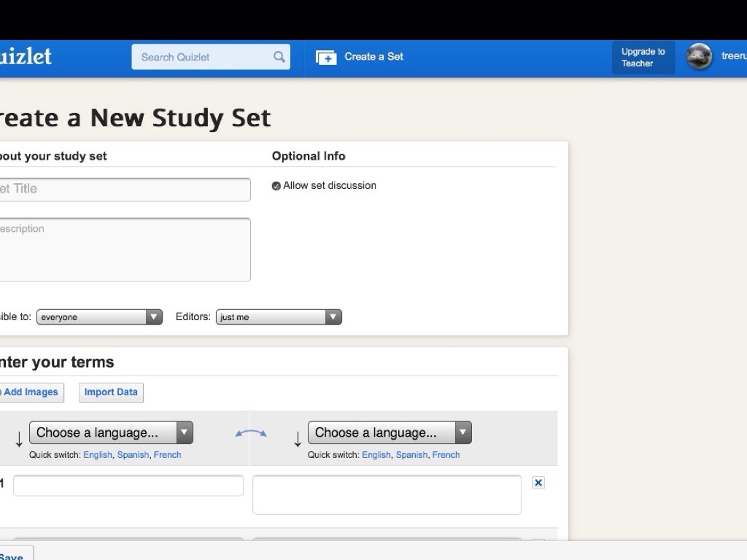Select French quick switch for definitions column
The image size is (747, 560).
[x=446, y=455]
